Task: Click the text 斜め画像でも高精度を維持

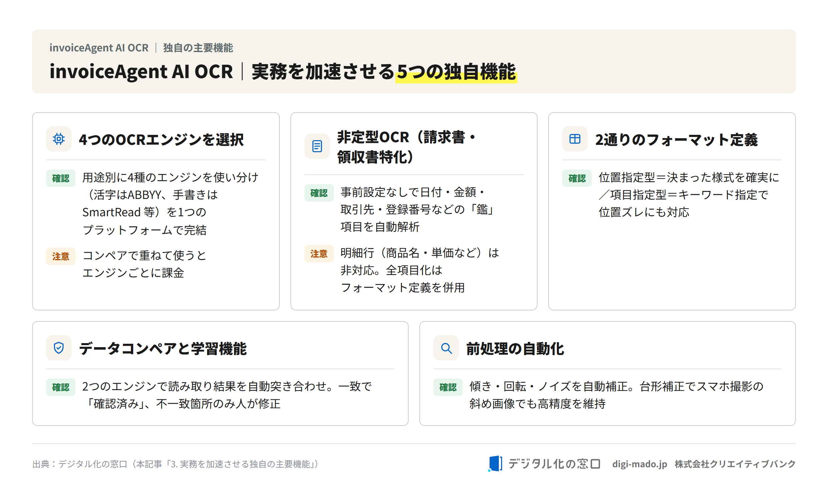Action: pos(537,404)
